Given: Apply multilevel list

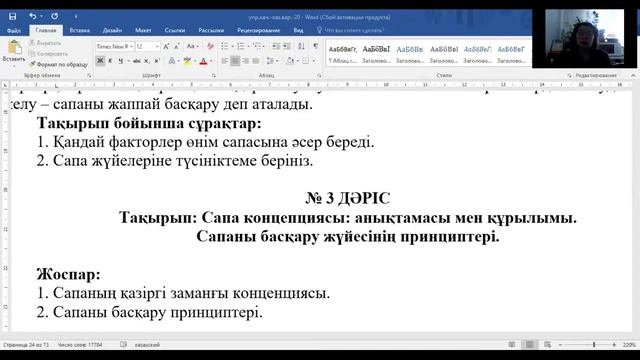Looking at the screenshot, I should pos(257,47).
